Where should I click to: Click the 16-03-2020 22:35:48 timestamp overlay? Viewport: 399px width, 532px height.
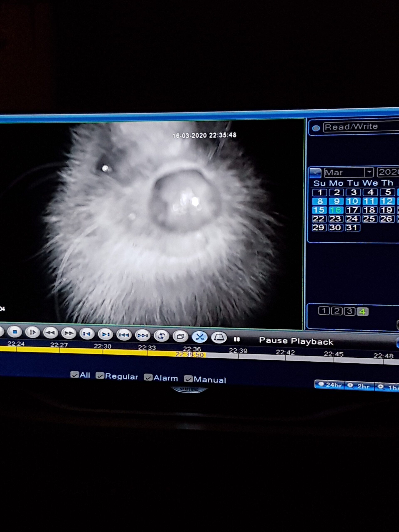click(x=204, y=135)
